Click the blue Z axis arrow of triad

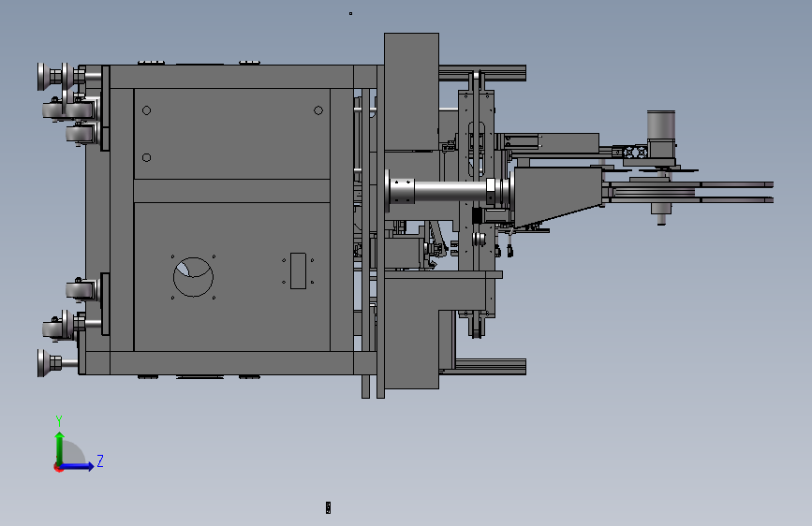tap(77, 466)
